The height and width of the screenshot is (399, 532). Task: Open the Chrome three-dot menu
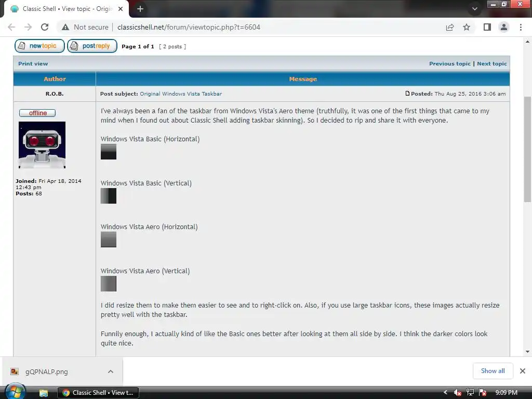(x=521, y=27)
